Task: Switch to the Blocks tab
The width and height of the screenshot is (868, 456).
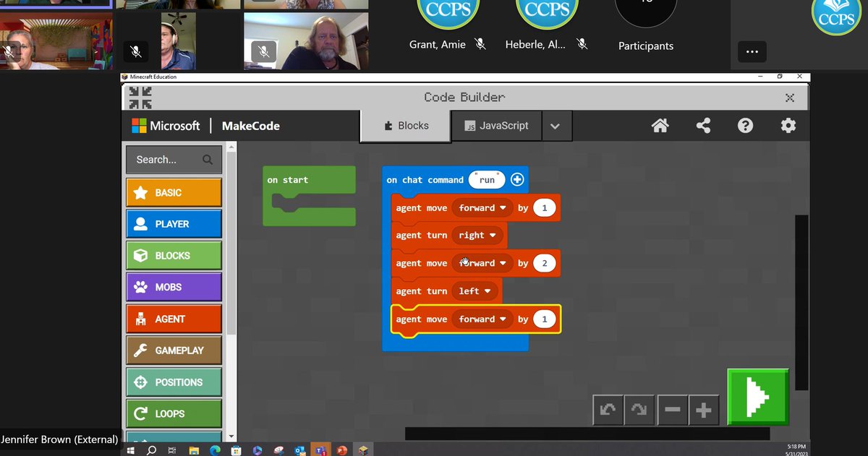Action: click(406, 126)
